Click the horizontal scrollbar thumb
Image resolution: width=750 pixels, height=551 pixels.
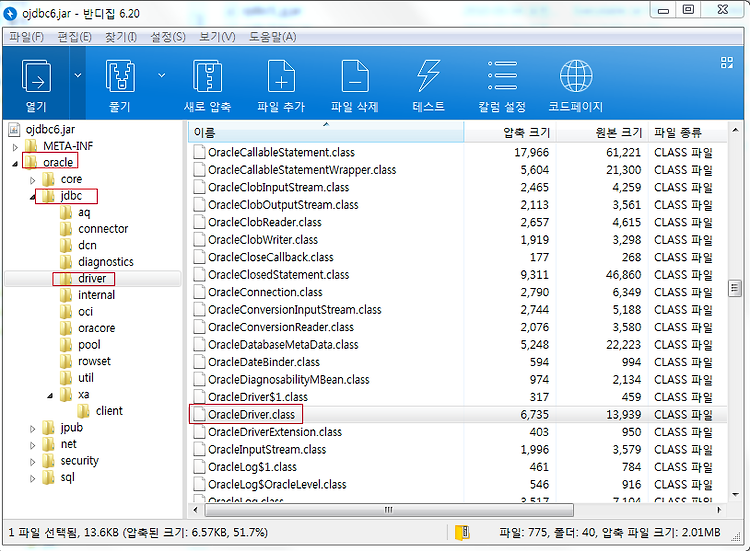coord(389,510)
